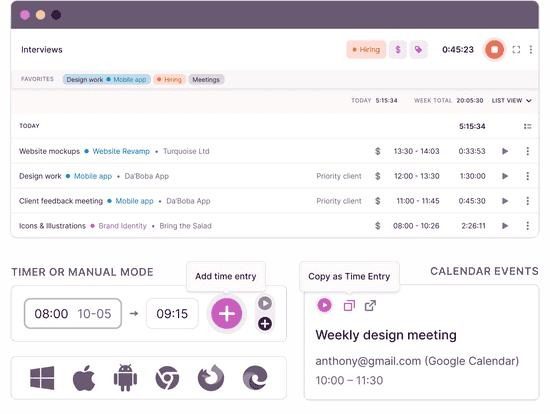550x414 pixels.
Task: Edit the Interviews description field
Action: point(42,50)
